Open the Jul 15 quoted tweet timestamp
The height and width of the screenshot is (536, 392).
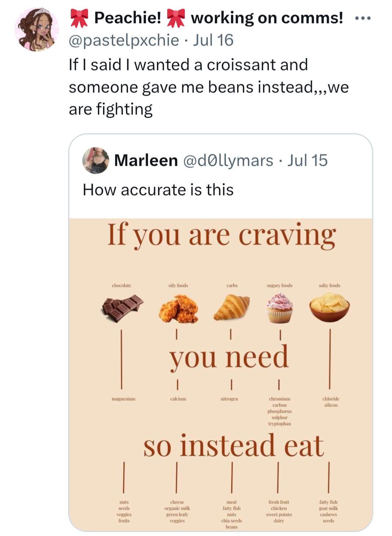click(307, 160)
